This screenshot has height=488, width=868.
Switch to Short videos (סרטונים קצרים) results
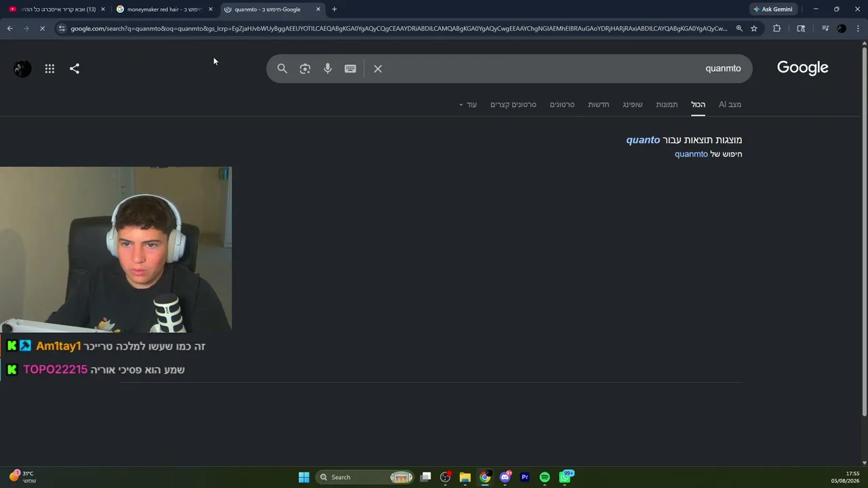513,104
